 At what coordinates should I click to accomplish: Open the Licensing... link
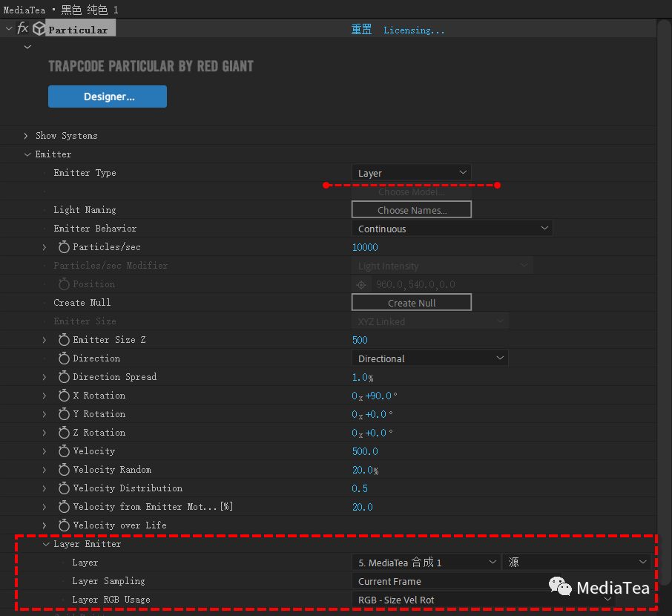[414, 30]
